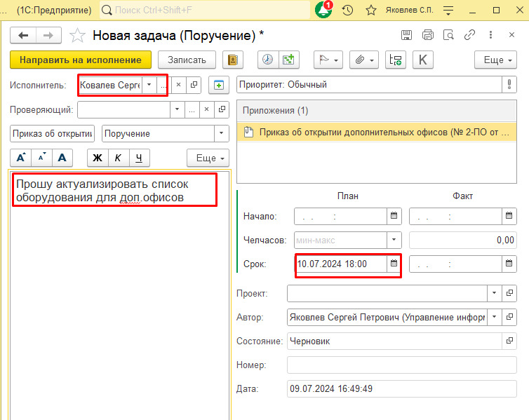Toggle the priority exclamation mark button
Screen dimensions: 529x420
coord(509,85)
